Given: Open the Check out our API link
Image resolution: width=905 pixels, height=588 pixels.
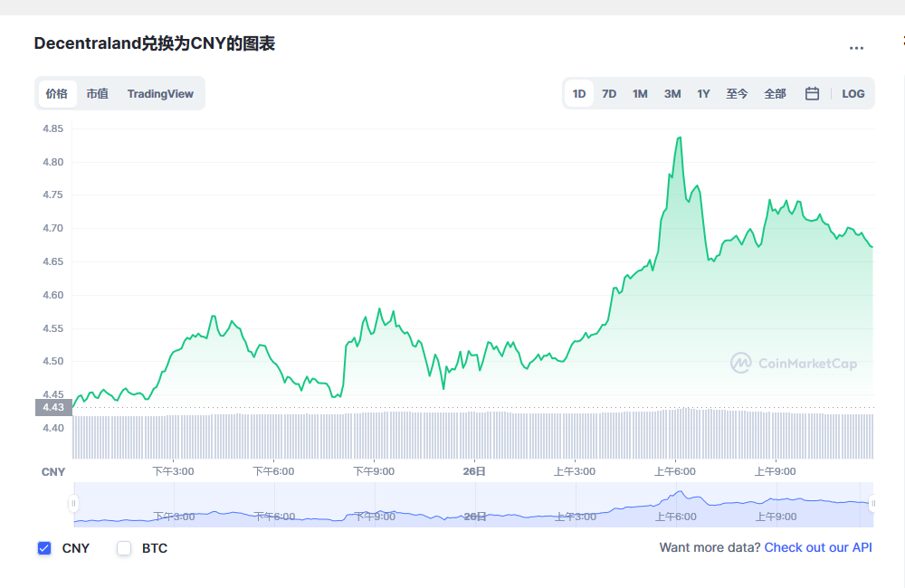Looking at the screenshot, I should (x=818, y=547).
